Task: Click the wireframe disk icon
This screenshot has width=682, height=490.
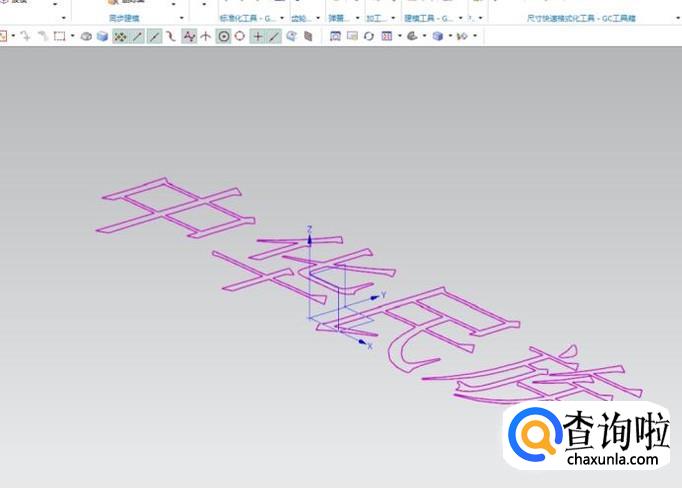Action: point(86,36)
